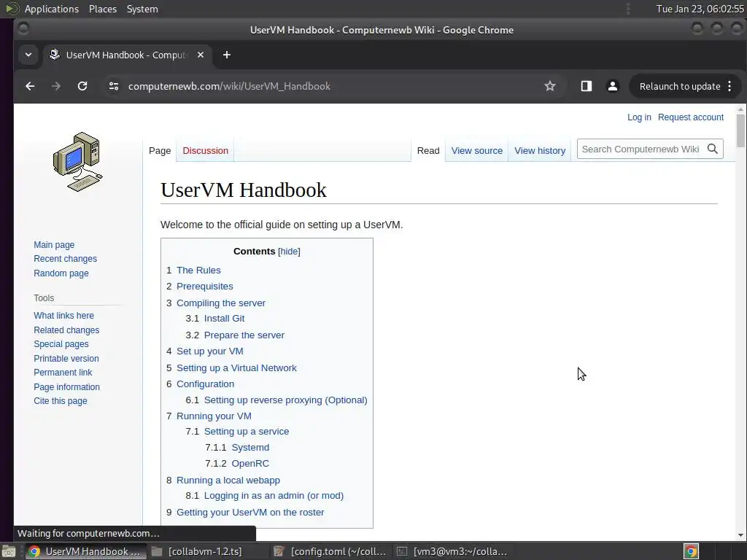This screenshot has height=560, width=747.
Task: Open a new tab with plus
Action: [227, 55]
